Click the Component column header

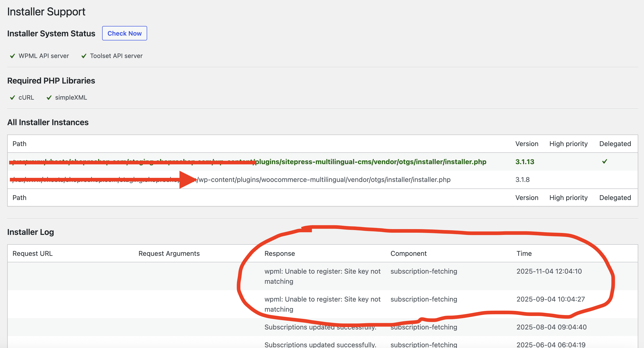[408, 254]
